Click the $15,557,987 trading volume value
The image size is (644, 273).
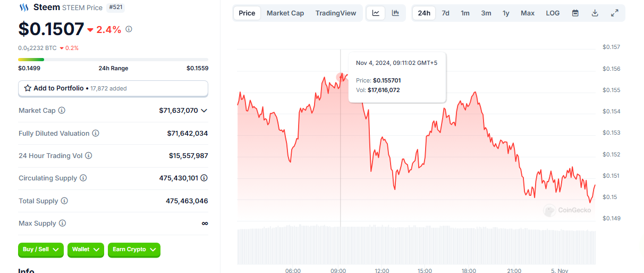click(x=189, y=155)
